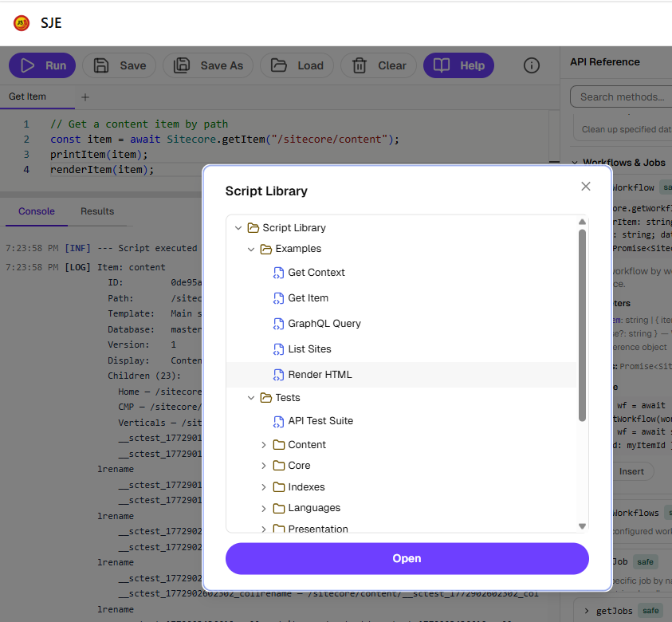This screenshot has height=622, width=672.
Task: Click the Run play icon
Action: 29,65
